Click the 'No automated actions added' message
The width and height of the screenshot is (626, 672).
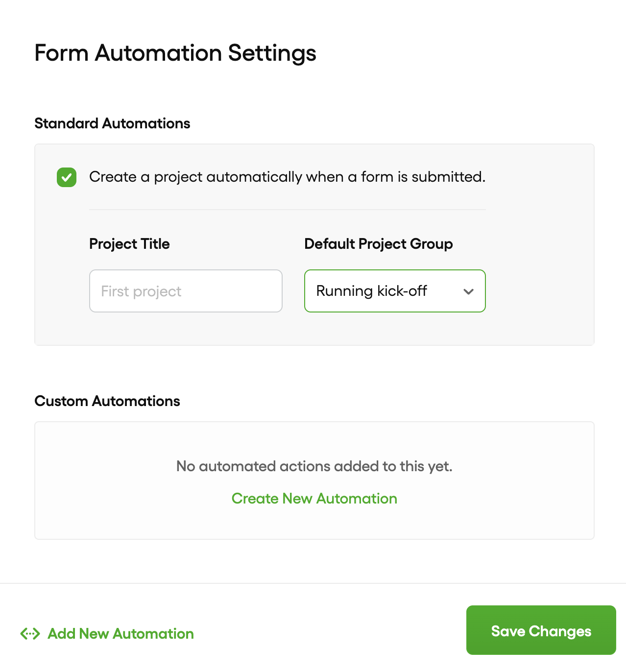point(314,466)
